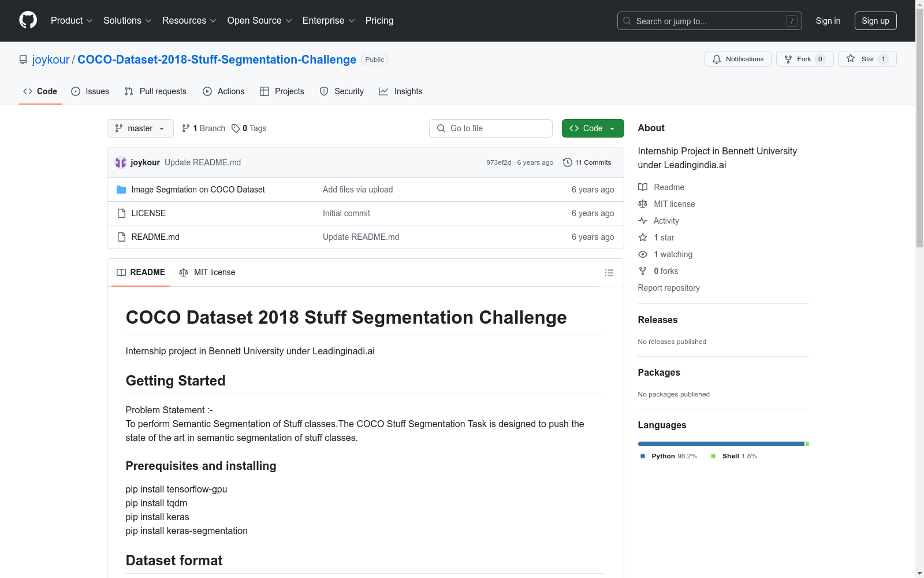Viewport: 924px width, 578px height.
Task: Click the Search or jump to field
Action: click(710, 21)
